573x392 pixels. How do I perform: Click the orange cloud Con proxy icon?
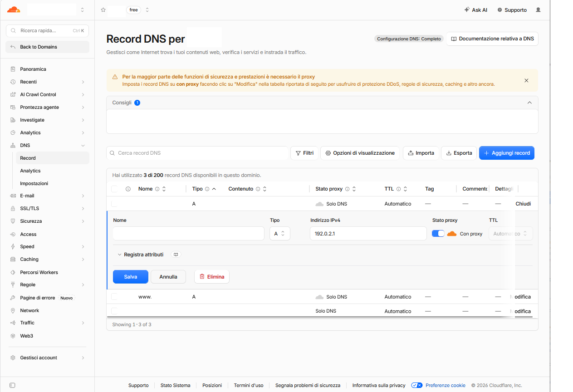point(451,234)
